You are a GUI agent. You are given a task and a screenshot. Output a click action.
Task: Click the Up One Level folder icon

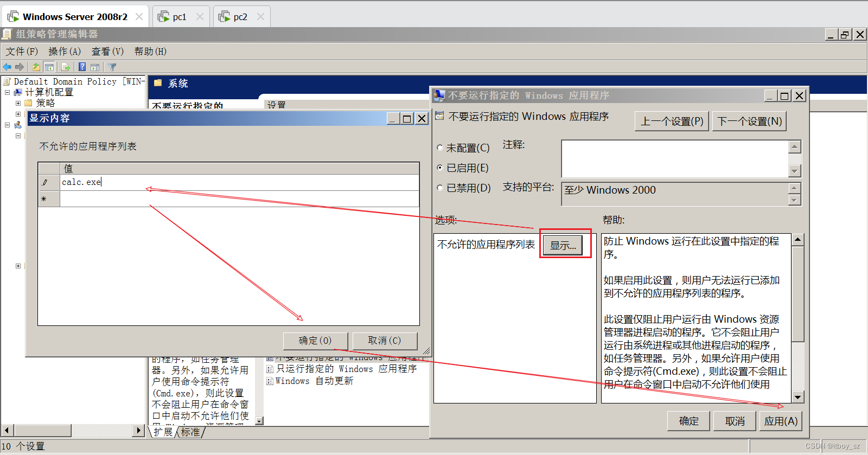tap(36, 67)
